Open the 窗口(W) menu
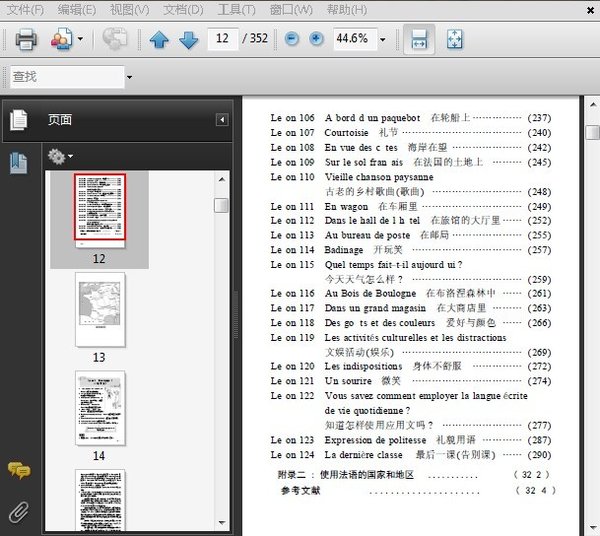 click(291, 10)
